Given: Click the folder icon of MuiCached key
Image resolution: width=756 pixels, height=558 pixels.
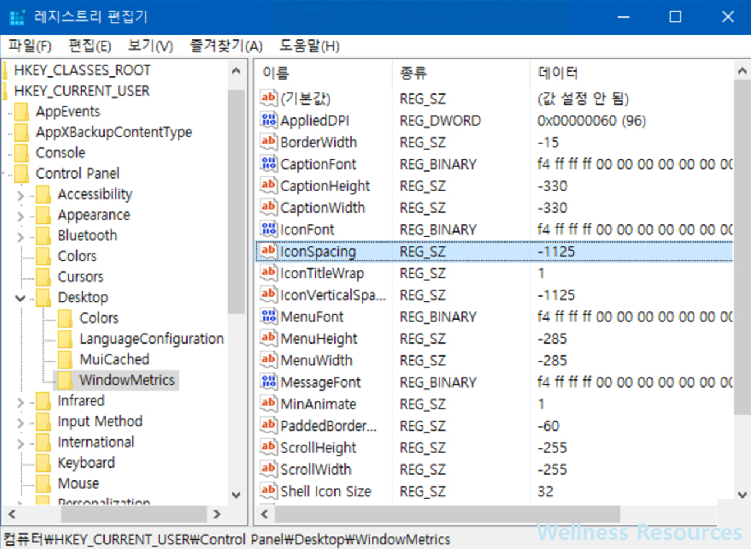Looking at the screenshot, I should tap(65, 359).
